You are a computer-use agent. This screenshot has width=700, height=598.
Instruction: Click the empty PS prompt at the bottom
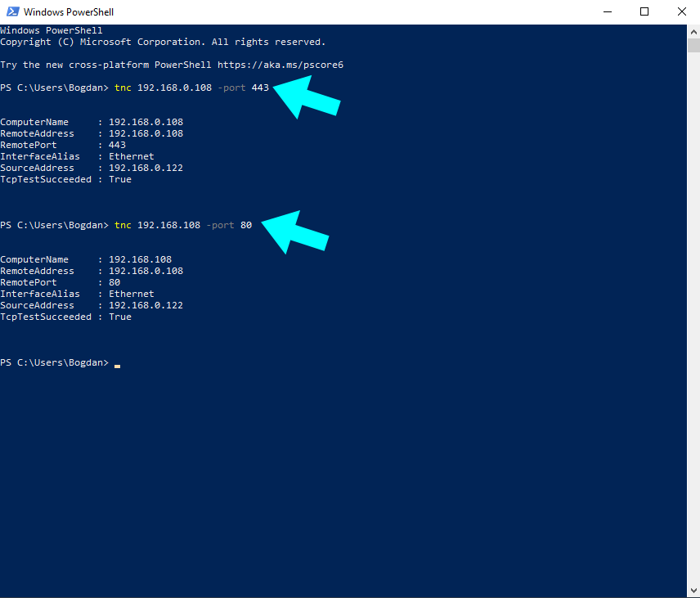(53, 362)
